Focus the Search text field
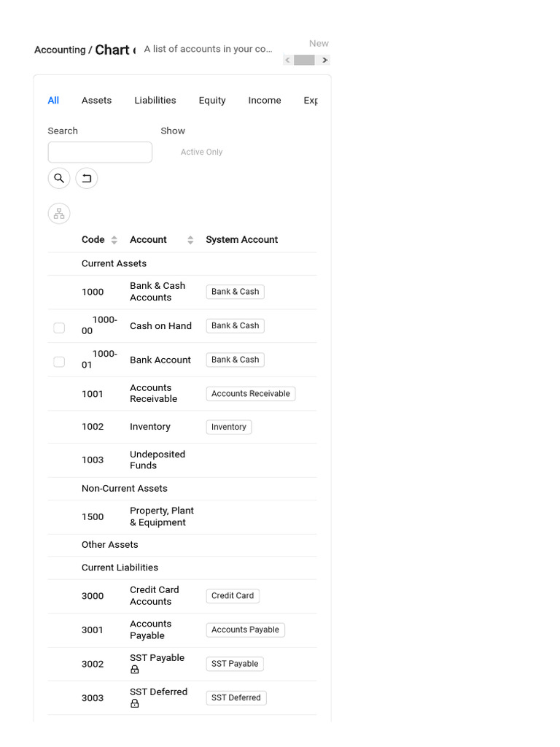This screenshot has width=560, height=747. click(100, 152)
